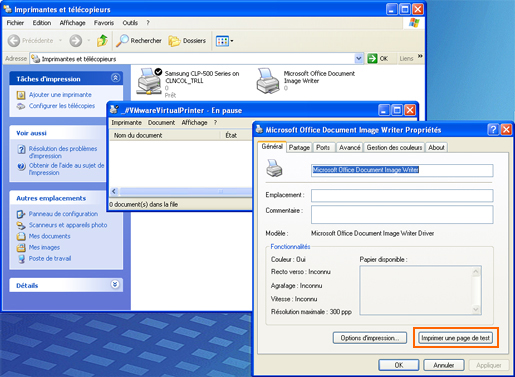Open Panneau de configuration link
Screen dimensions: 515x377
pos(63,214)
